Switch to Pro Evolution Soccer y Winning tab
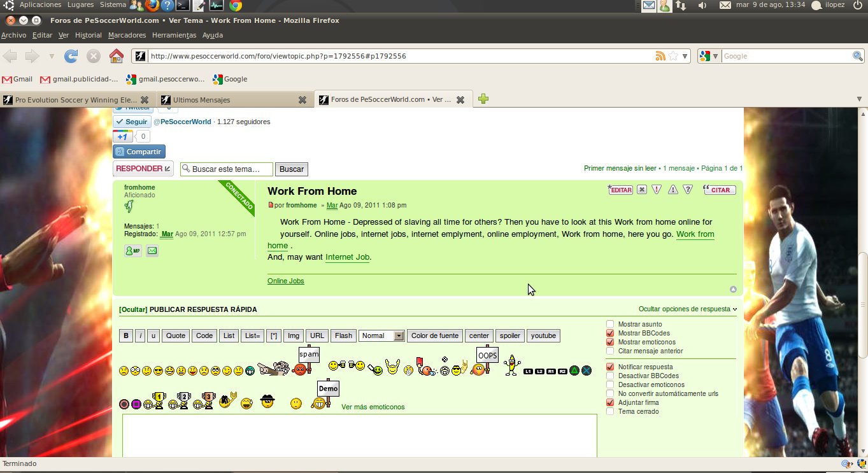The width and height of the screenshot is (868, 473). 76,99
